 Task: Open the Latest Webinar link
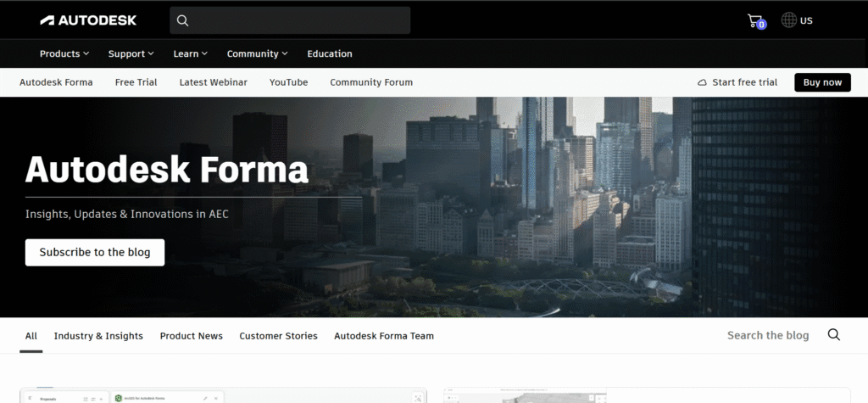coord(213,82)
